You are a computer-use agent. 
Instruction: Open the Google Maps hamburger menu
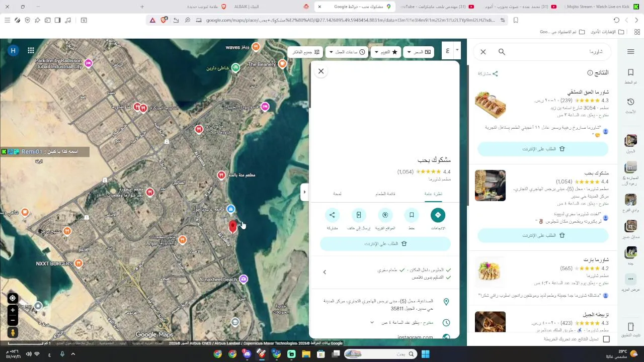click(631, 52)
